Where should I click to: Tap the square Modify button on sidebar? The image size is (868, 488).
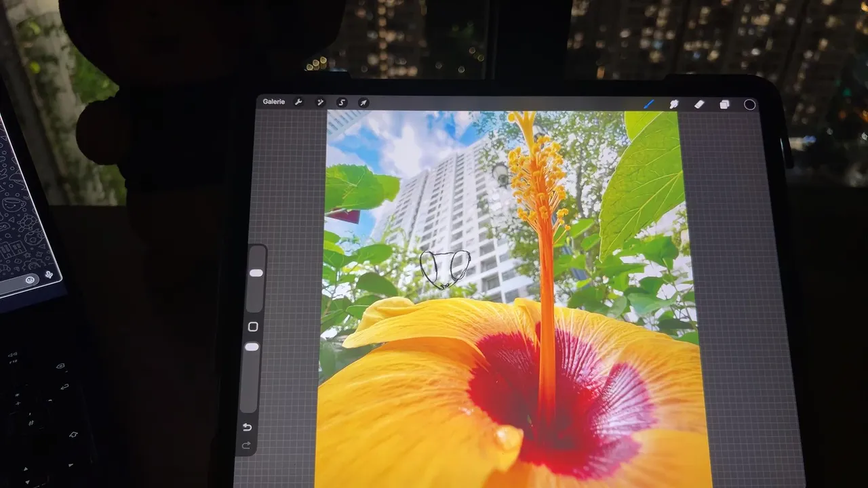(x=253, y=327)
